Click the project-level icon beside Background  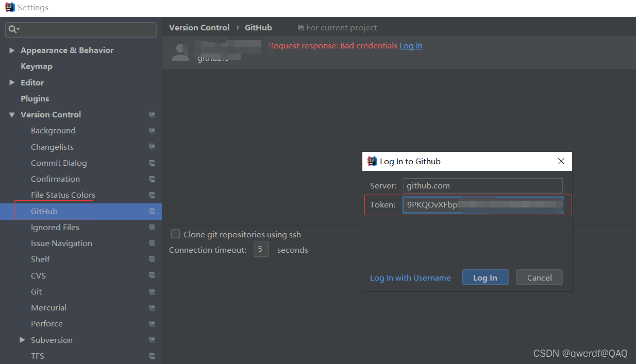(x=152, y=131)
